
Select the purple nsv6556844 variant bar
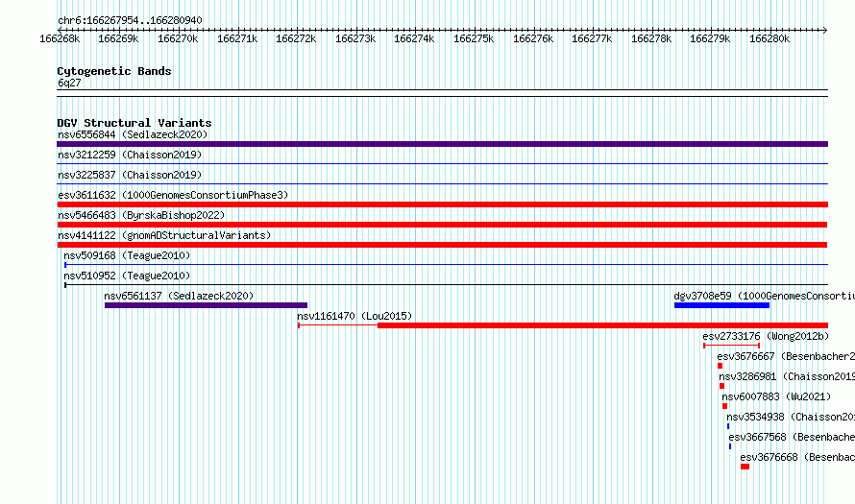(442, 144)
